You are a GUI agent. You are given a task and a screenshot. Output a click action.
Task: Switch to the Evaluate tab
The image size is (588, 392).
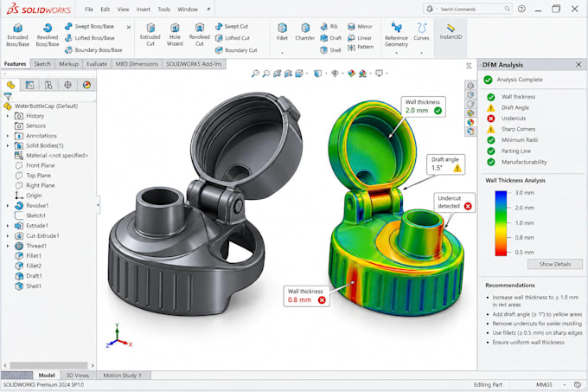pos(97,64)
